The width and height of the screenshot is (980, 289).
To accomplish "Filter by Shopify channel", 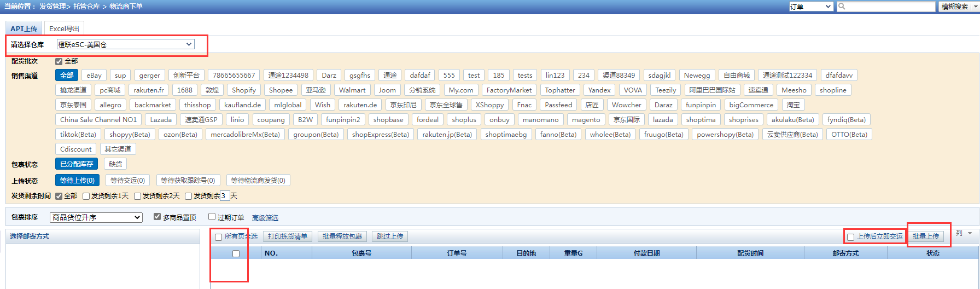I will coord(243,90).
